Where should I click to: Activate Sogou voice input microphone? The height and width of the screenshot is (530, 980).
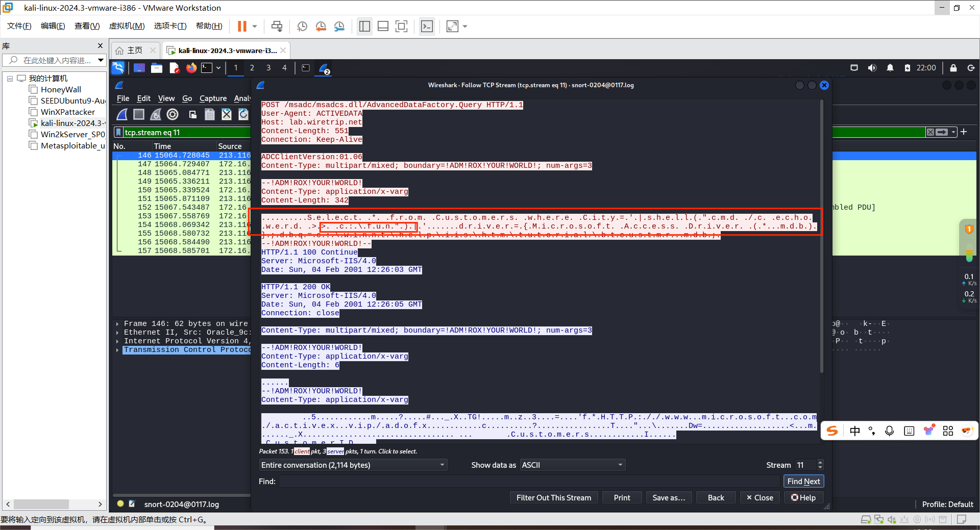coord(889,431)
